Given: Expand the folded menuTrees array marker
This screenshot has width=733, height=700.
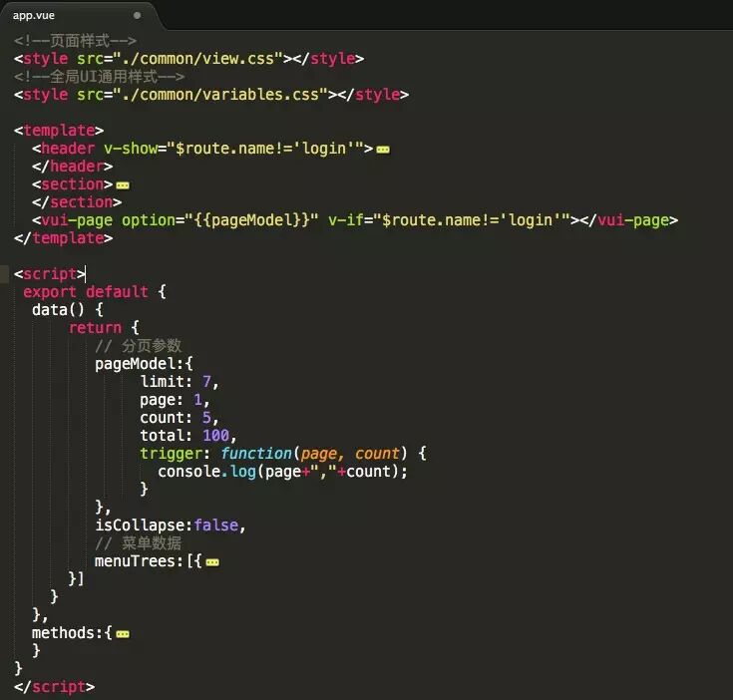Looking at the screenshot, I should [212, 562].
